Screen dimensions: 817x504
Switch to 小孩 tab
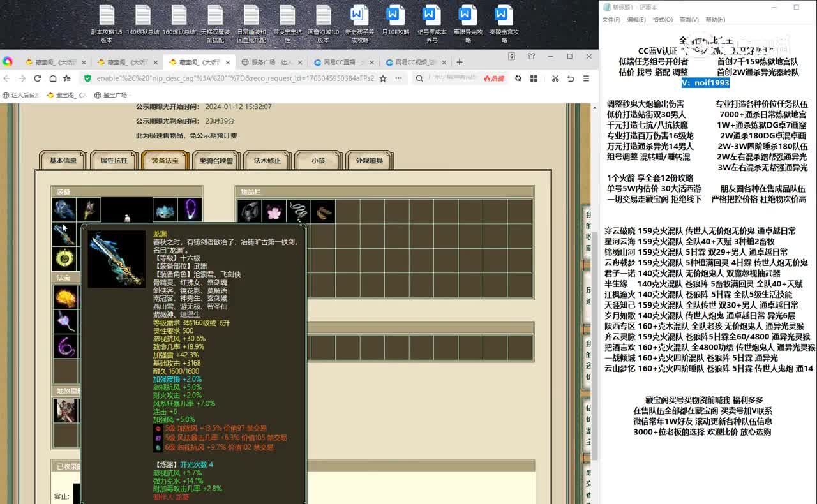(x=318, y=161)
